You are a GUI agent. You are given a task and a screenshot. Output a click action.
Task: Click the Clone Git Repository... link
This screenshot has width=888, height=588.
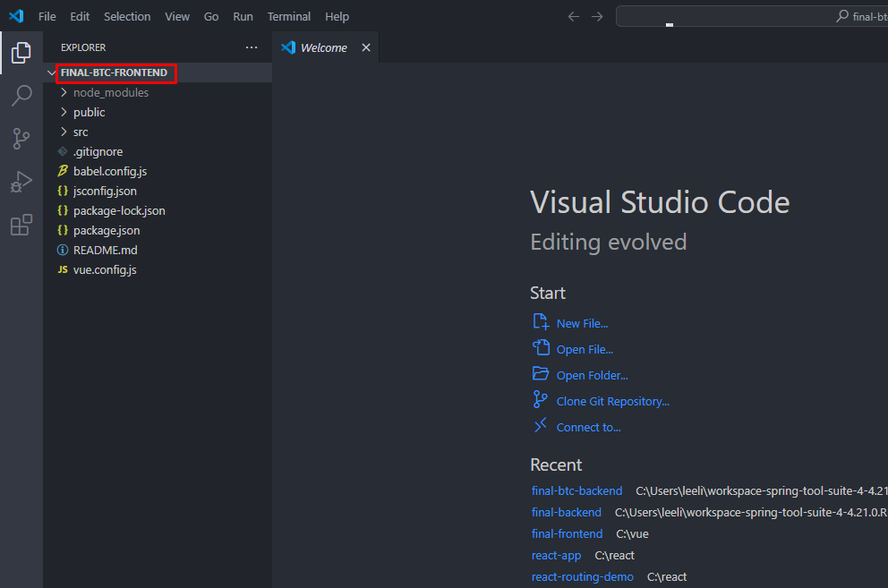coord(613,401)
